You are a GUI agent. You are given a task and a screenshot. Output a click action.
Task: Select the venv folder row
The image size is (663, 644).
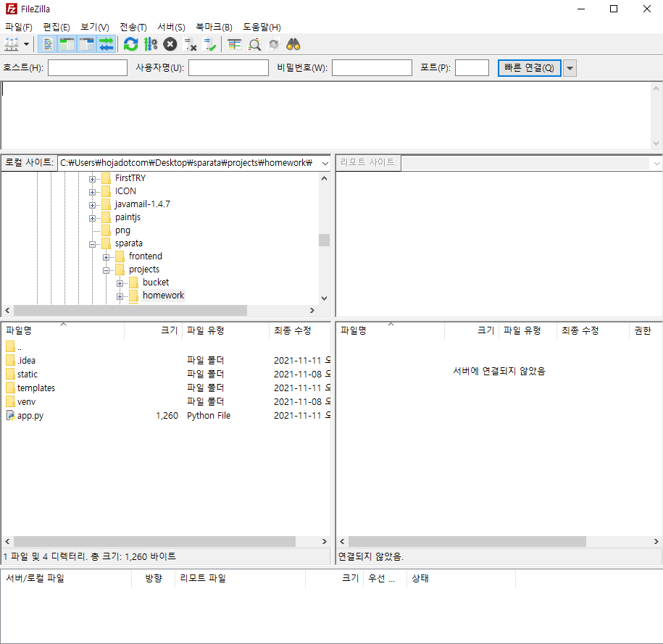167,402
